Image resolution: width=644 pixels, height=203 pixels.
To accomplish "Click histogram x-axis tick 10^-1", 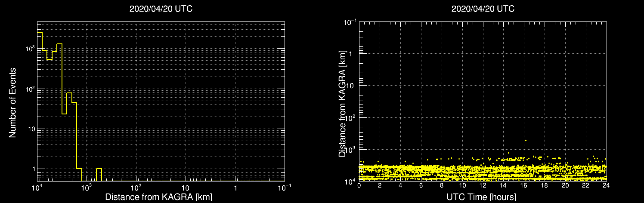I will (284, 188).
